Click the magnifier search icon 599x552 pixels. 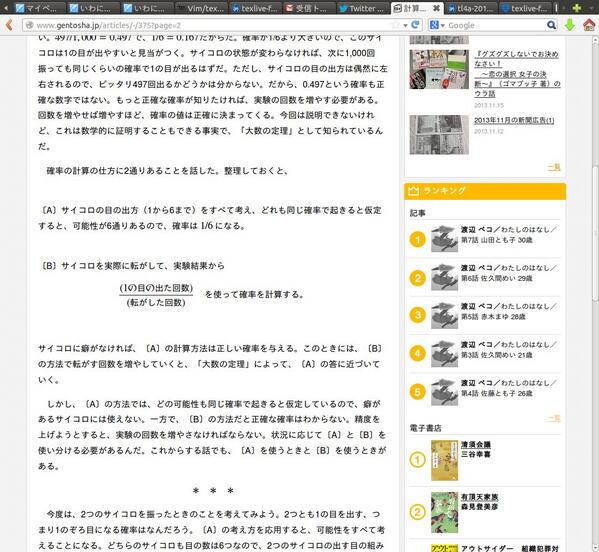551,25
